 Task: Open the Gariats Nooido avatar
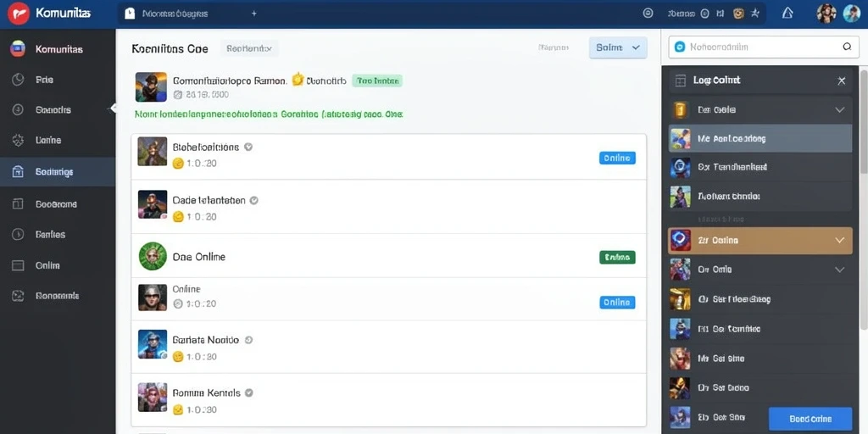click(153, 344)
